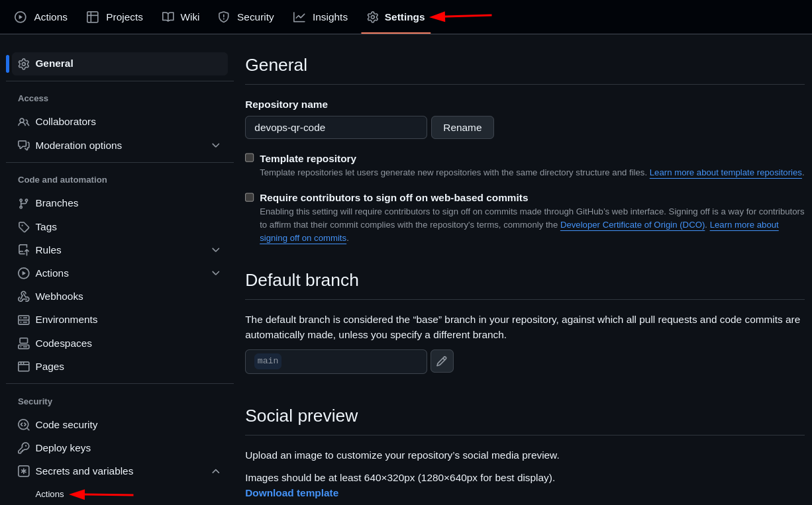Open Developer Certificate of Origin (DCO) link
This screenshot has width=812, height=505.
click(633, 225)
